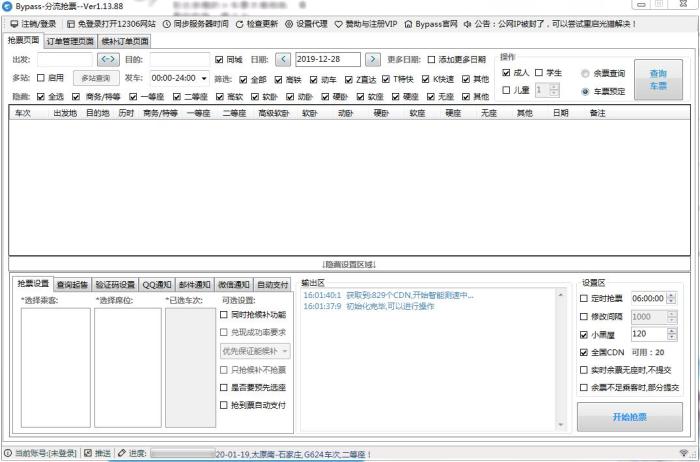
Task: Click the 开始抢票 button
Action: click(x=629, y=416)
